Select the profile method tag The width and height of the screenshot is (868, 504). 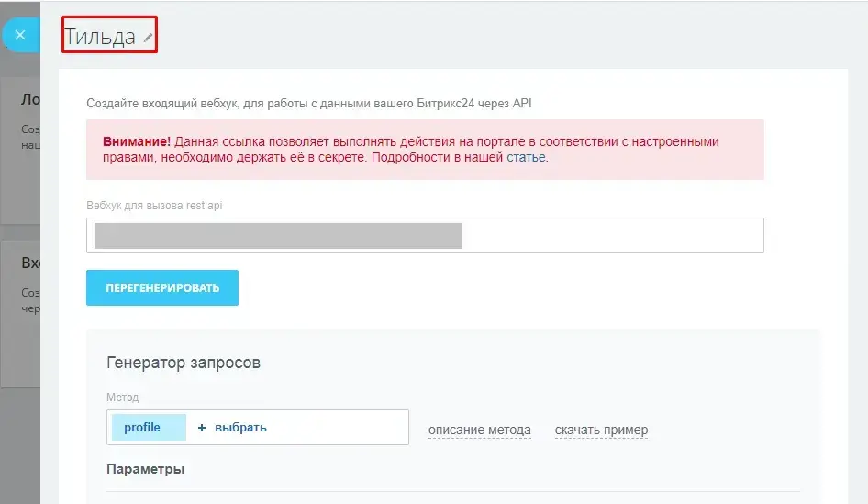149,428
